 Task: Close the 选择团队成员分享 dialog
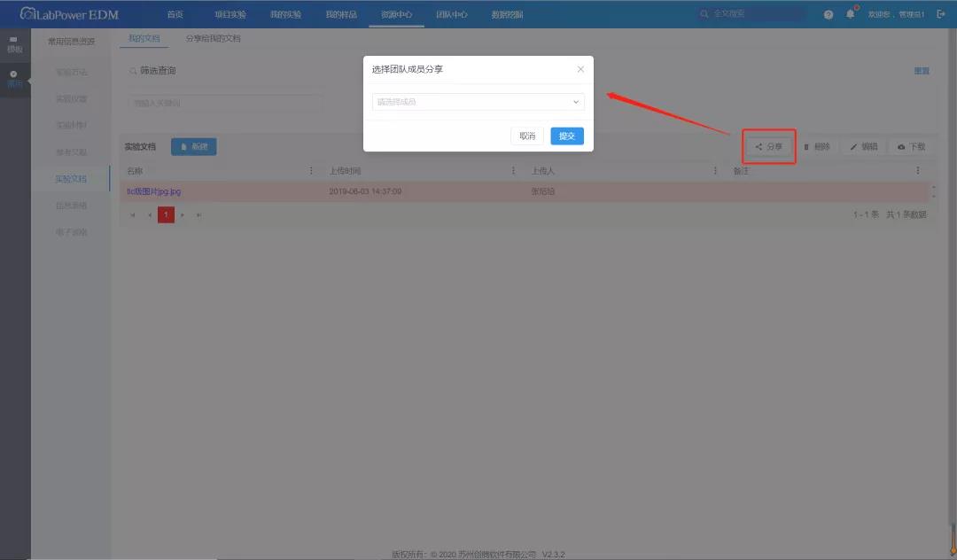coord(580,69)
